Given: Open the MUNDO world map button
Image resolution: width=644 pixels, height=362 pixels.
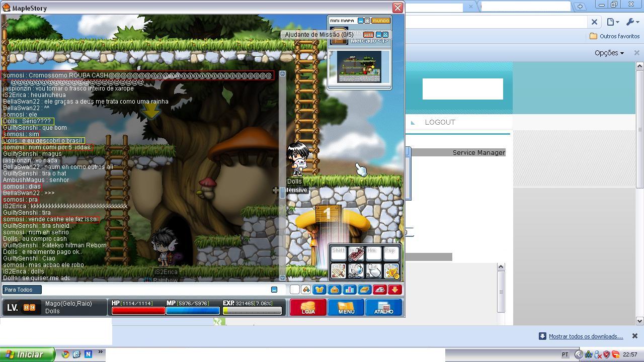Looking at the screenshot, I should [x=381, y=21].
